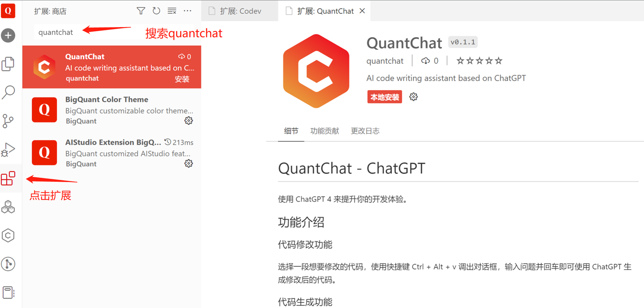Viewport: 644px width, 308px height.
Task: Open the extensions panel more actions menu
Action: (x=187, y=11)
